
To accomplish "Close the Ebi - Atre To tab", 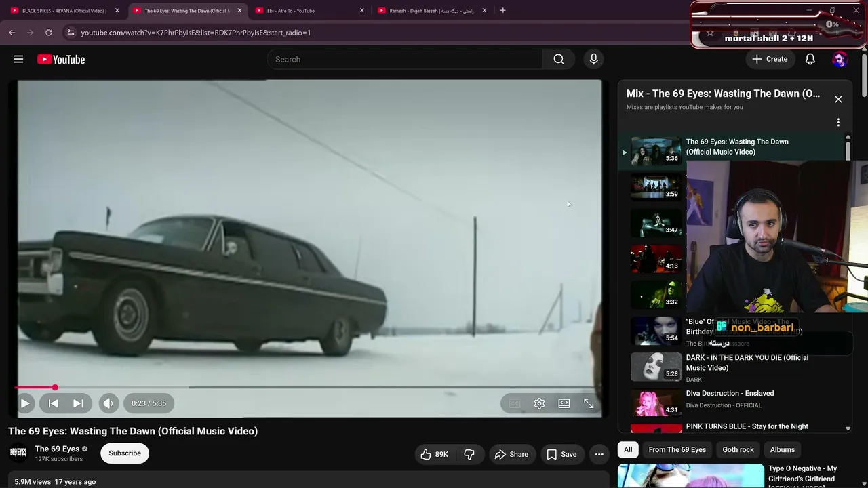I will (x=361, y=11).
